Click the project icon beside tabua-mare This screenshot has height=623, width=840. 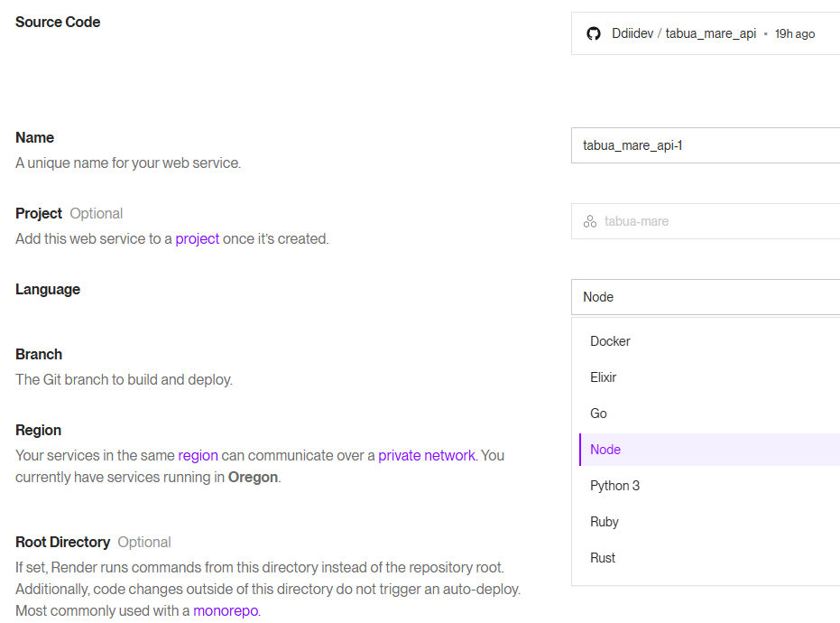click(x=590, y=221)
